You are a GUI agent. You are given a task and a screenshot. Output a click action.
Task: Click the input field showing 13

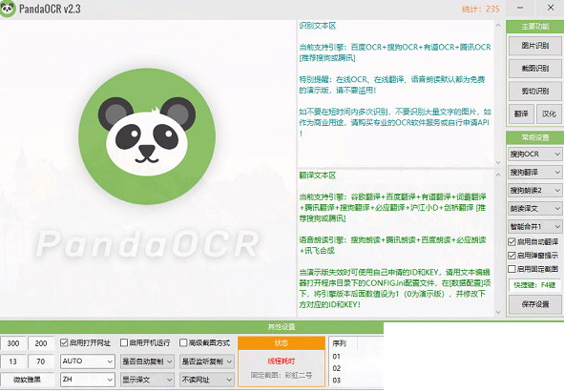pos(13,361)
